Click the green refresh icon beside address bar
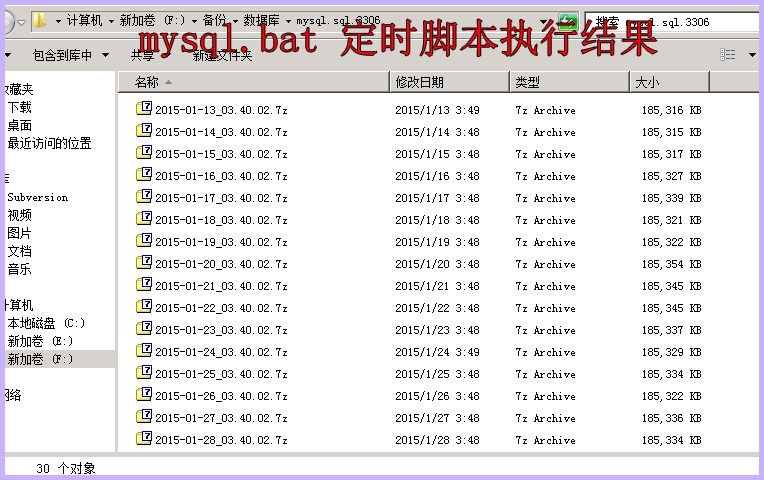This screenshot has height=480, width=764. click(x=568, y=21)
